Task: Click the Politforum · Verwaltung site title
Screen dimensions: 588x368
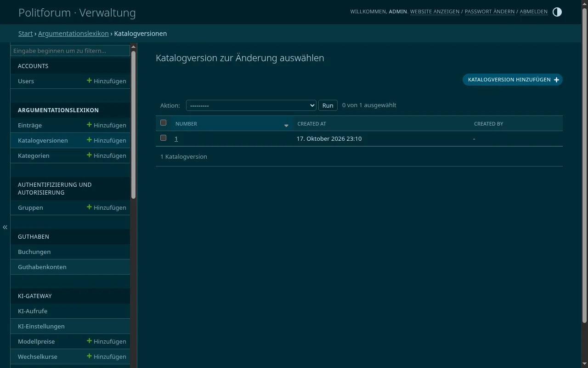Action: (77, 13)
